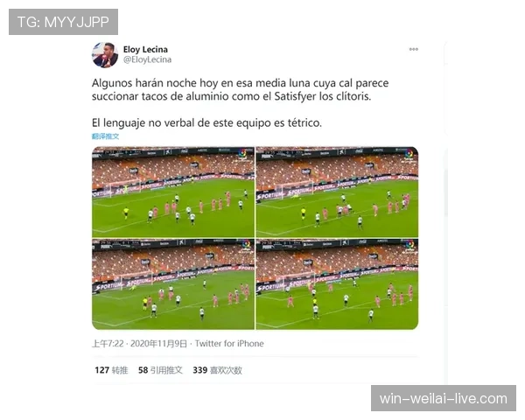
Task: Open the bottom-left match screenshot
Action: tap(173, 284)
